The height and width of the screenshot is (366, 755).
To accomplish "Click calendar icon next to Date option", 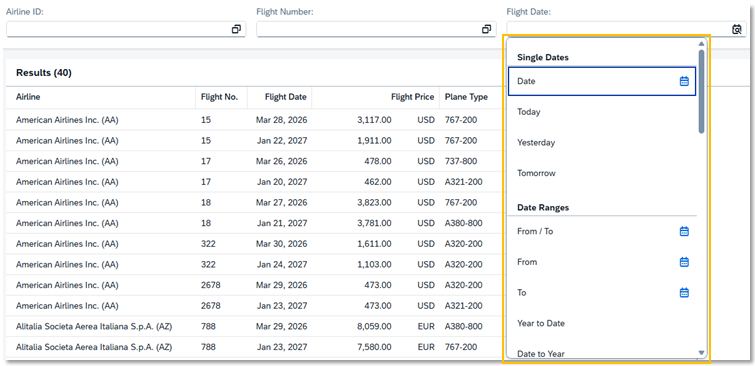I will (x=684, y=81).
